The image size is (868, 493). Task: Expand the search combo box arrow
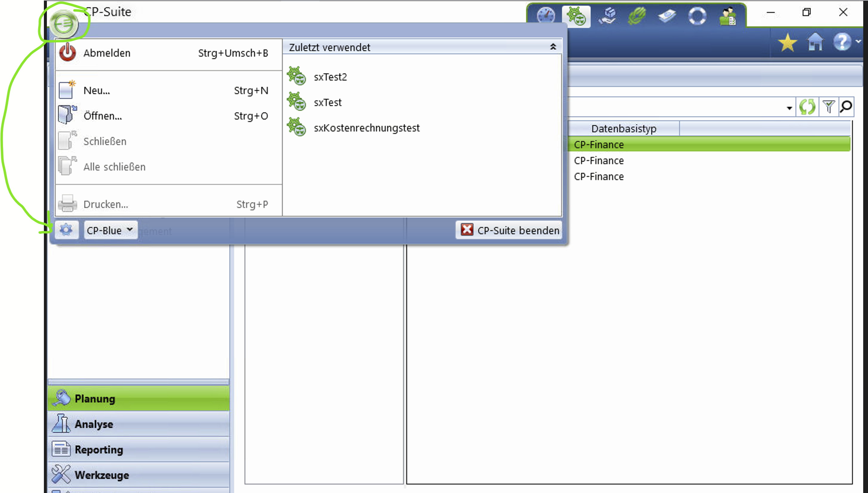(789, 108)
